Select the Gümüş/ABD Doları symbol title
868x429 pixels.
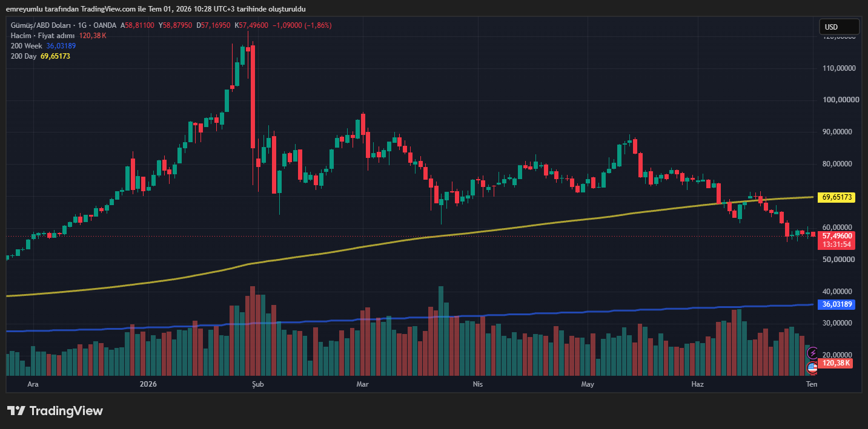41,25
